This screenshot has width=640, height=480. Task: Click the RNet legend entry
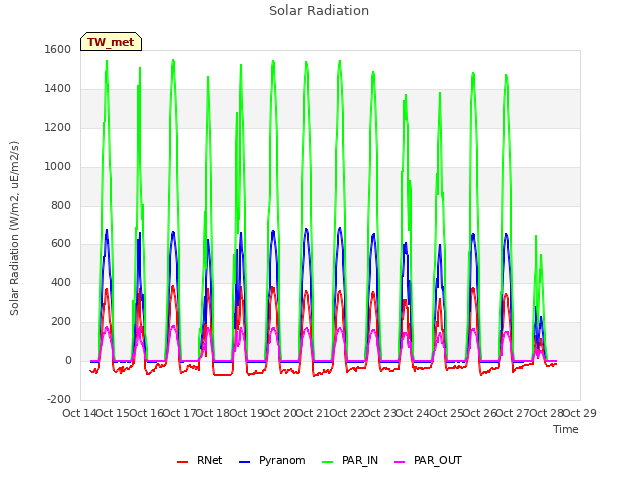[200, 460]
